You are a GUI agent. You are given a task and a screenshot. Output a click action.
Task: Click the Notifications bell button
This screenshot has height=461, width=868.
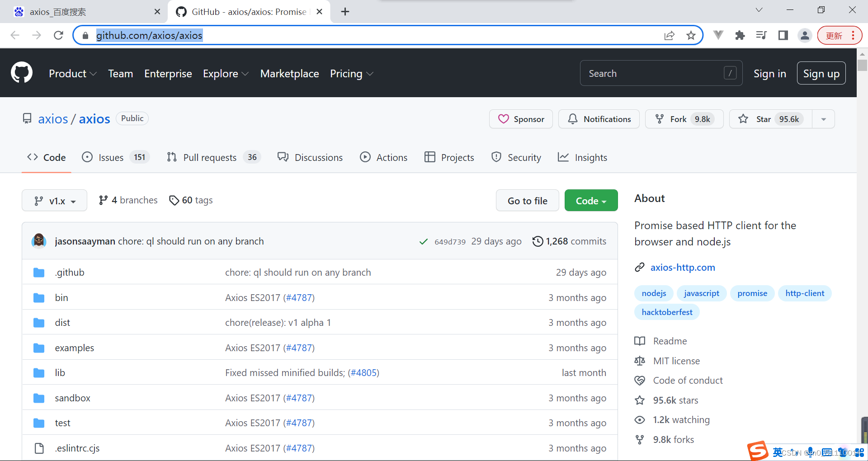pyautogui.click(x=599, y=119)
